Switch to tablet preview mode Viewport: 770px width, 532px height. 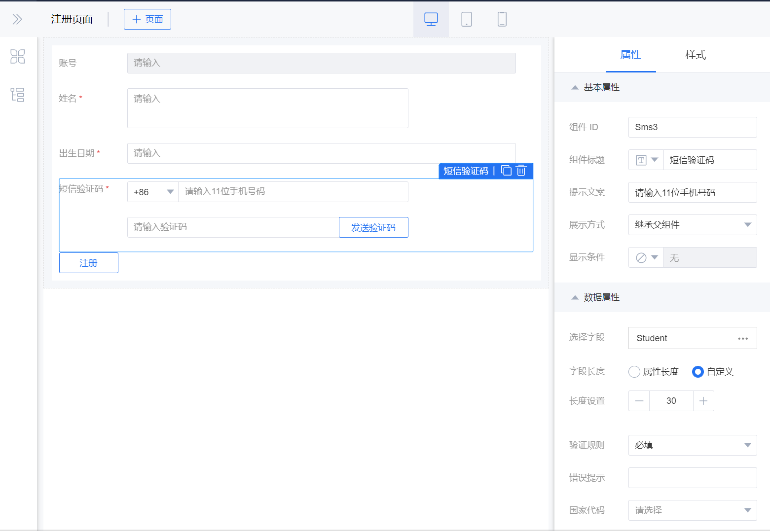coord(467,19)
